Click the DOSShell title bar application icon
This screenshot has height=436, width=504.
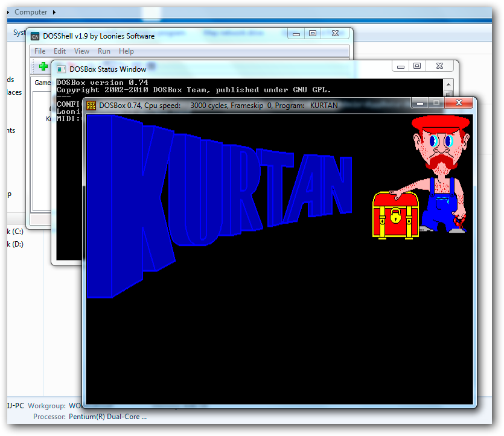tap(35, 36)
